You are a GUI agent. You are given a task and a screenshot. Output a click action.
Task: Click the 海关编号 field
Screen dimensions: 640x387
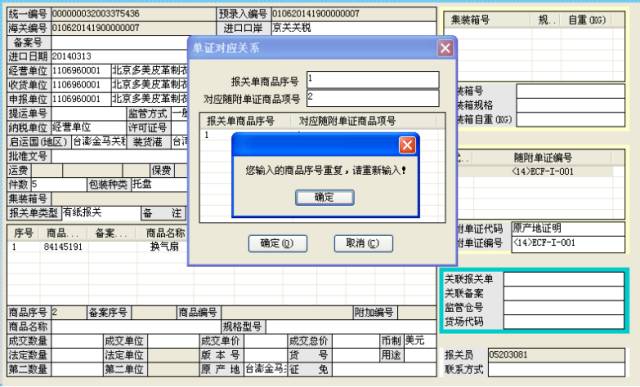coord(133,28)
